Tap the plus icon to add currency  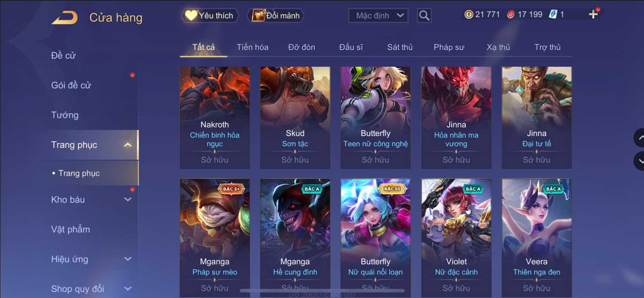[x=593, y=14]
